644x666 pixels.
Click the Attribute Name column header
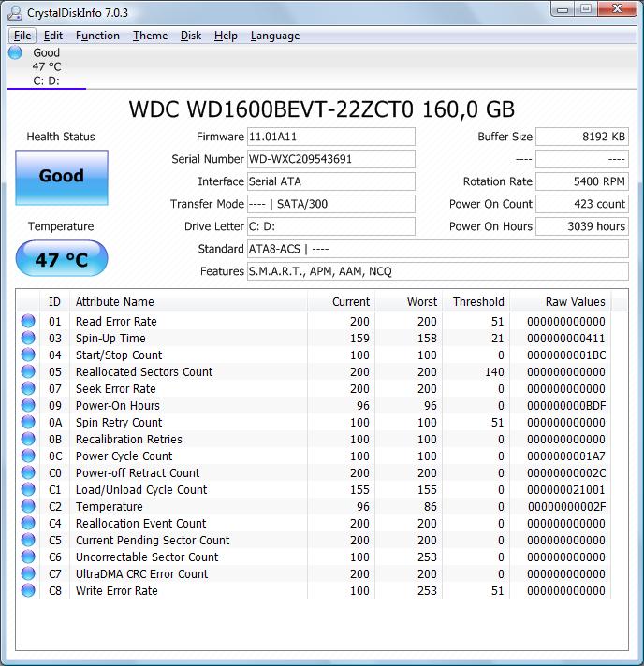point(188,301)
